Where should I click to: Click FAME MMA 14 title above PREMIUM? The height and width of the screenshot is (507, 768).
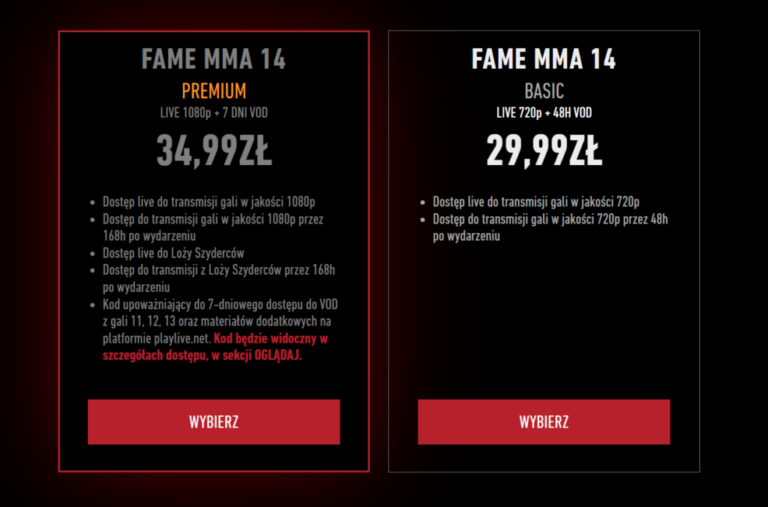coord(213,60)
